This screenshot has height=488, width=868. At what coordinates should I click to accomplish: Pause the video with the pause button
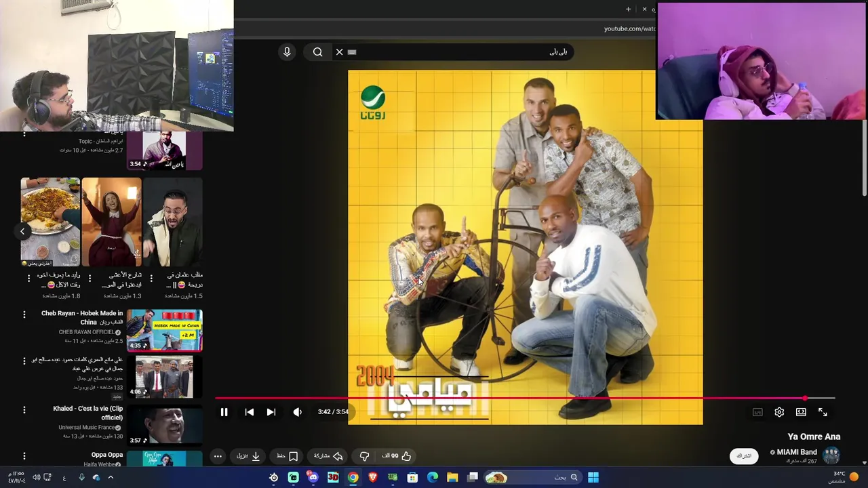click(224, 412)
